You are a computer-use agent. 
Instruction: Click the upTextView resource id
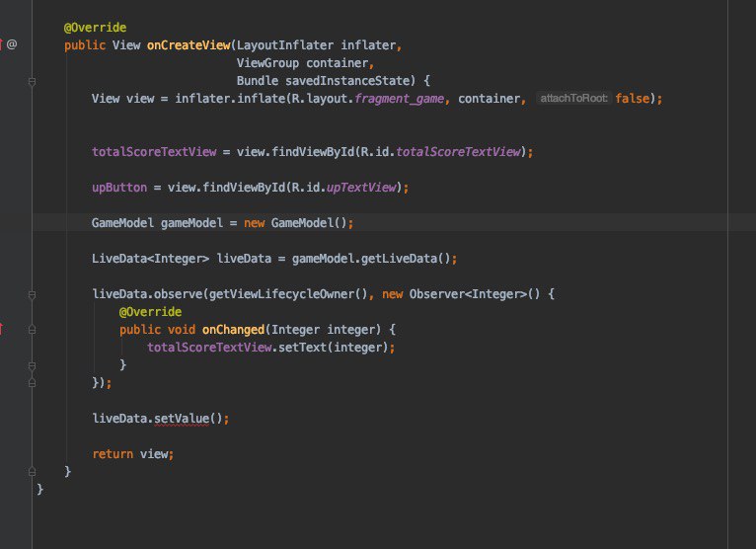[361, 188]
